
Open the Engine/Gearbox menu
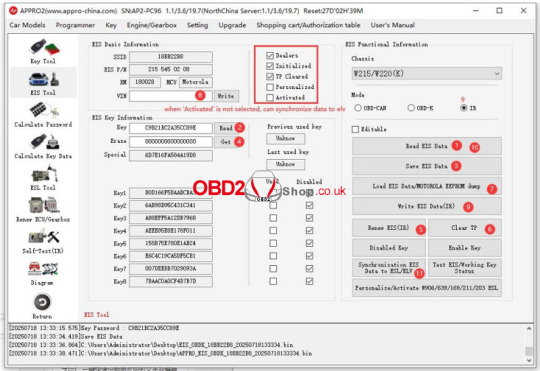pyautogui.click(x=152, y=25)
